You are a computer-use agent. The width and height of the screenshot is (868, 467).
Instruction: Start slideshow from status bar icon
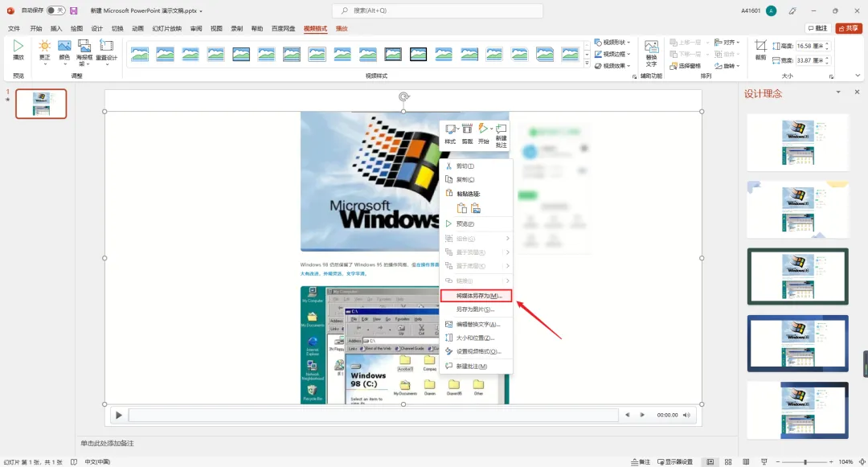point(764,461)
